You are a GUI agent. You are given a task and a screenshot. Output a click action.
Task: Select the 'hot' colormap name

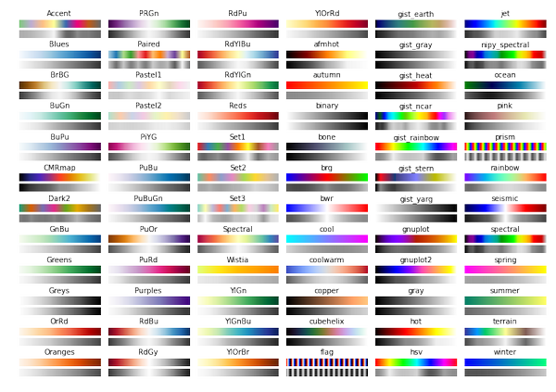(x=416, y=322)
